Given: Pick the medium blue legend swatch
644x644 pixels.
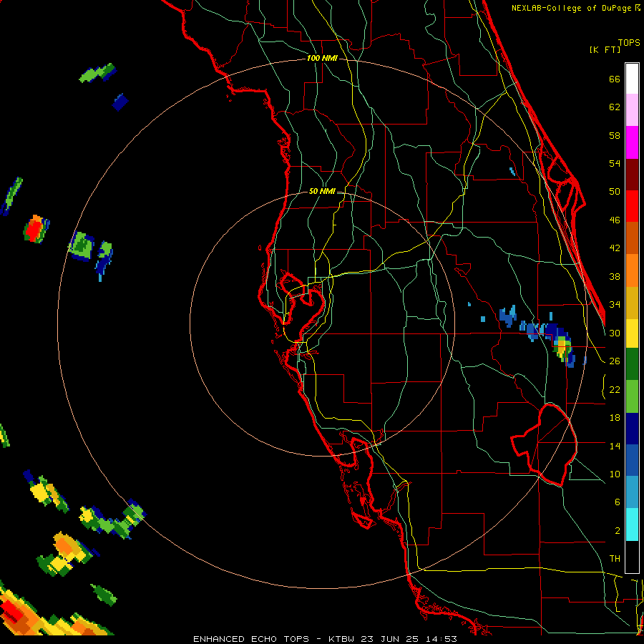Looking at the screenshot, I should click(x=632, y=460).
